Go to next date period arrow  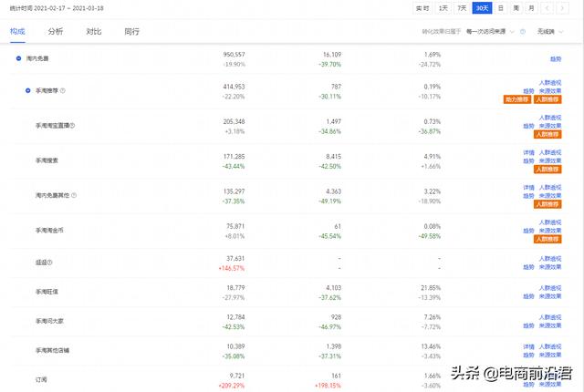[x=562, y=8]
